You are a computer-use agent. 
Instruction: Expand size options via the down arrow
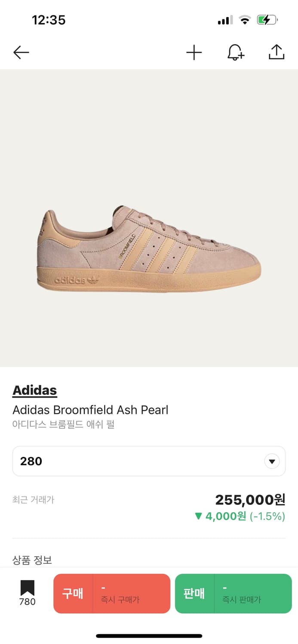[x=272, y=462]
